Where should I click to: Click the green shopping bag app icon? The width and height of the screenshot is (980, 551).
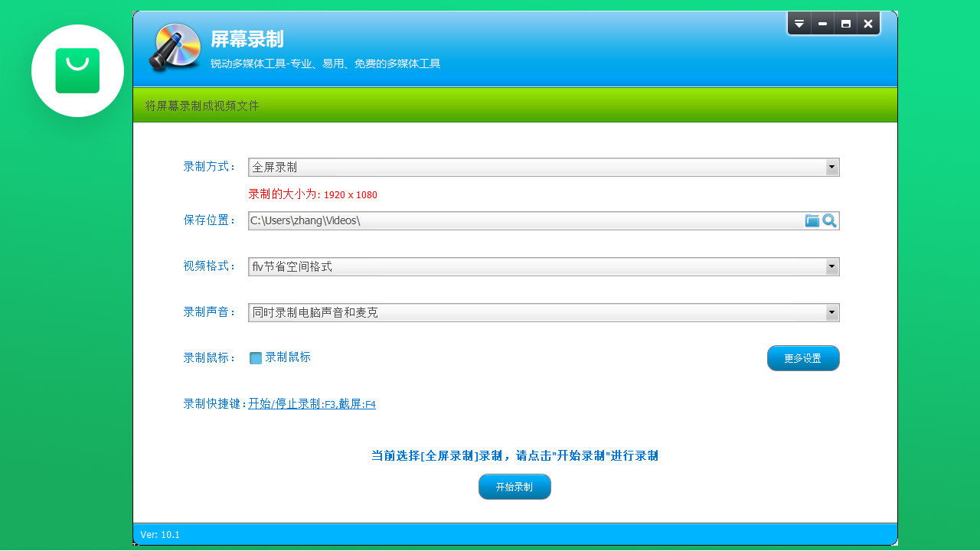77,70
